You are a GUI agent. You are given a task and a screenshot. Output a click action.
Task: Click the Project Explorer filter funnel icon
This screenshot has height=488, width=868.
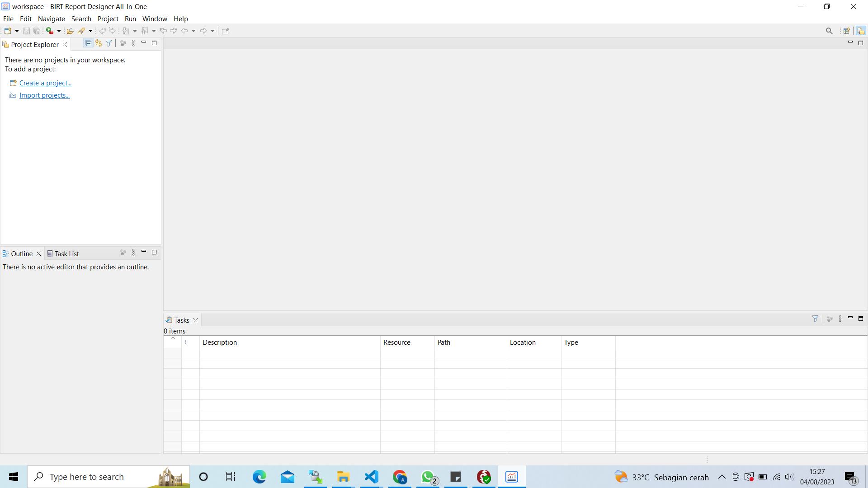point(109,43)
